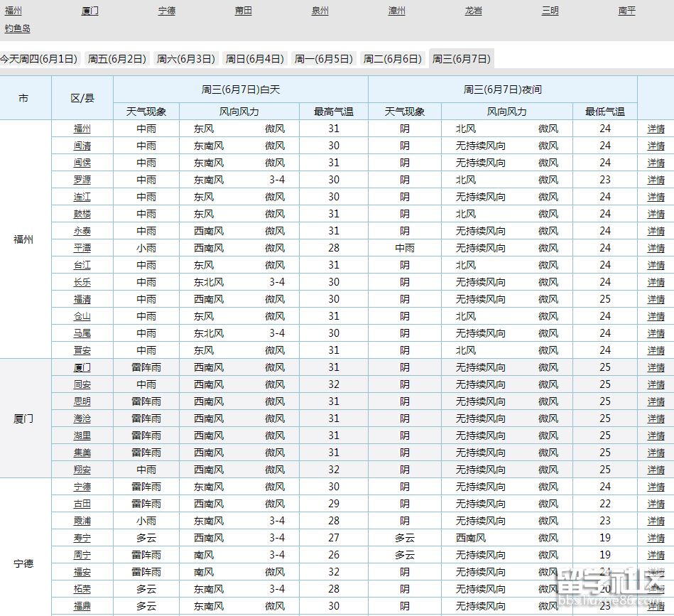Open 详情 link on the 厦门 row
674x616 pixels.
655,367
